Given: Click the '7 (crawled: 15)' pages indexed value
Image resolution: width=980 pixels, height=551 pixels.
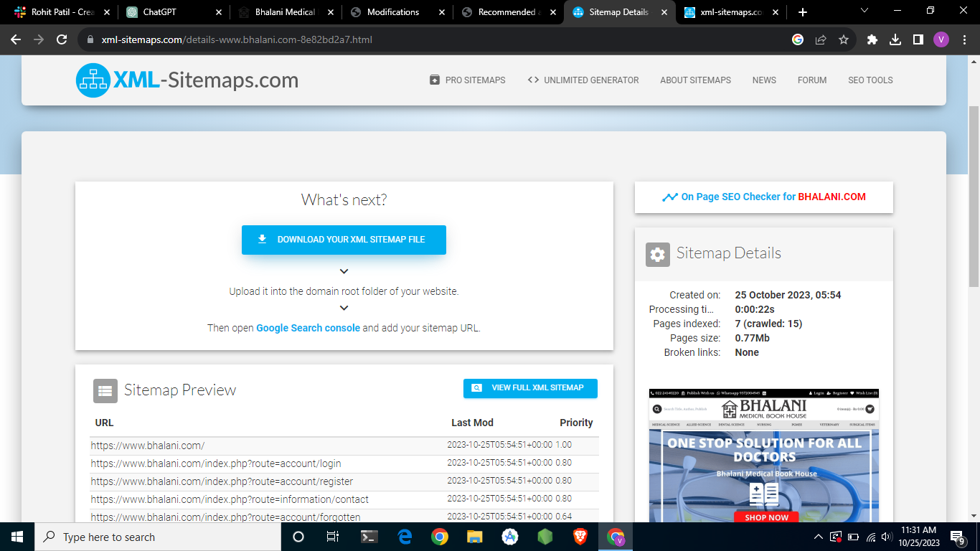Looking at the screenshot, I should tap(768, 324).
